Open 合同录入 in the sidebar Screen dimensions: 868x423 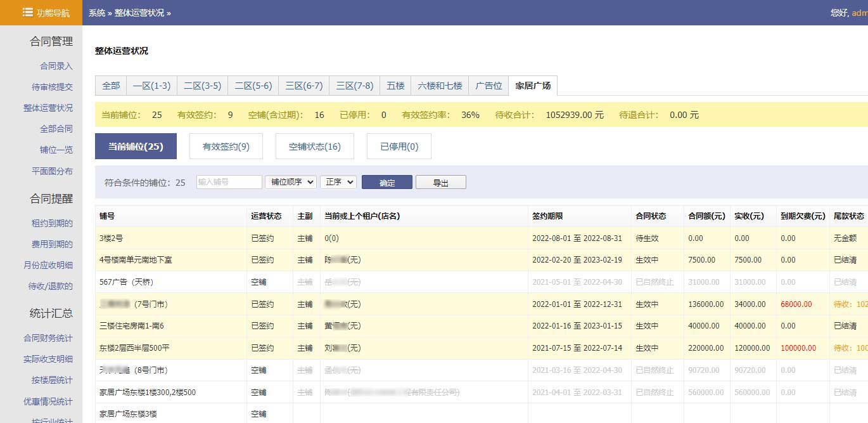tap(56, 66)
